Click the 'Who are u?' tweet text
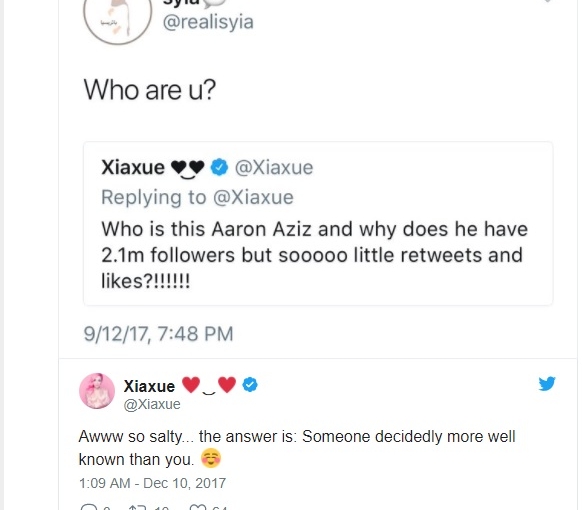Screen dimensions: 582x510 [150, 90]
